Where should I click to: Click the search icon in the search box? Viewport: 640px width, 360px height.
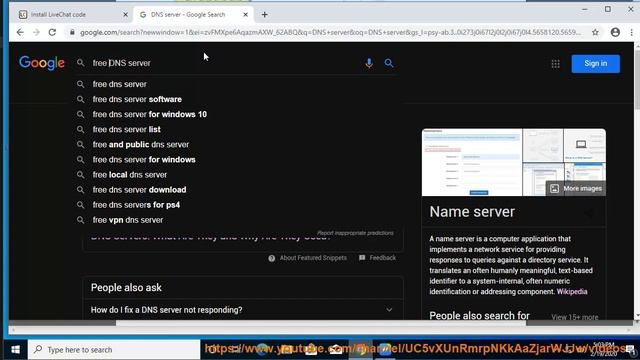click(x=80, y=63)
